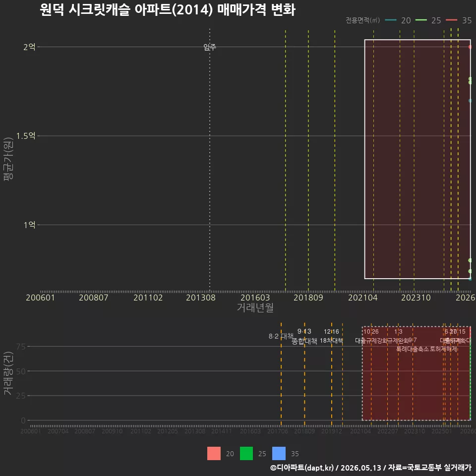Click the 10·26 date annotation
The image size is (476, 476).
click(x=371, y=332)
